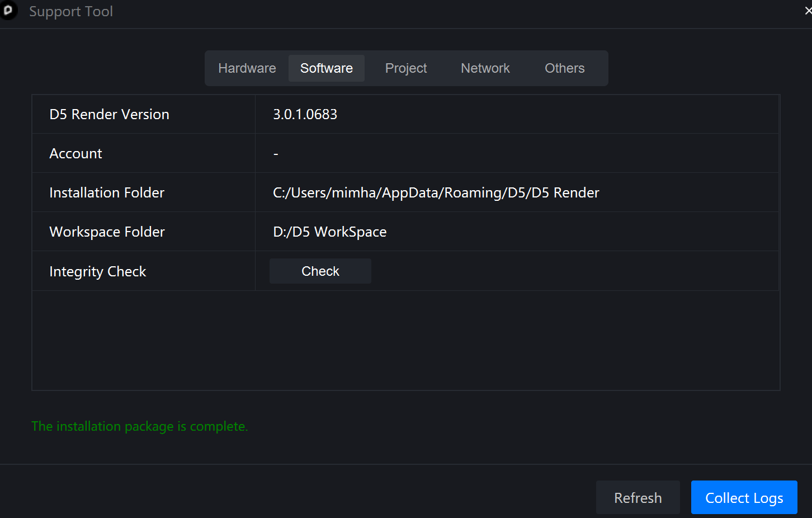The height and width of the screenshot is (518, 812).
Task: Click the Installation Folder path value
Action: 436,192
